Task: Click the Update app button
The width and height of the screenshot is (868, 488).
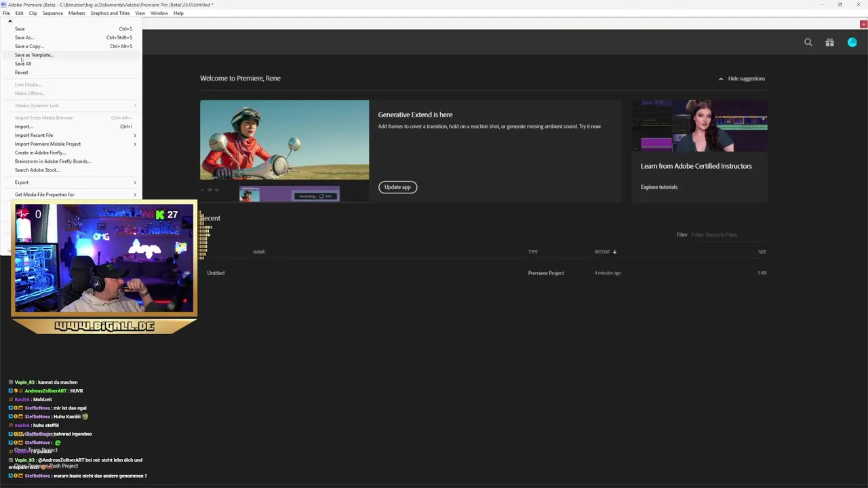Action: click(x=397, y=187)
